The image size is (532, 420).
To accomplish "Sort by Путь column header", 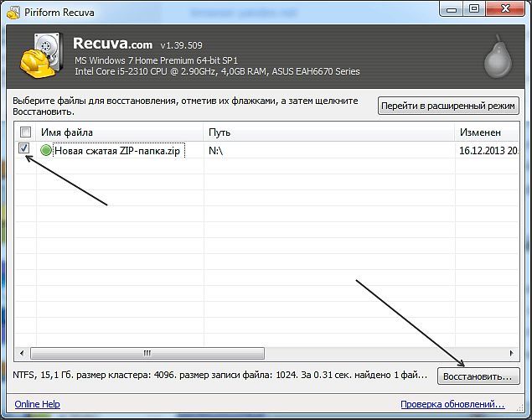I will coord(329,132).
